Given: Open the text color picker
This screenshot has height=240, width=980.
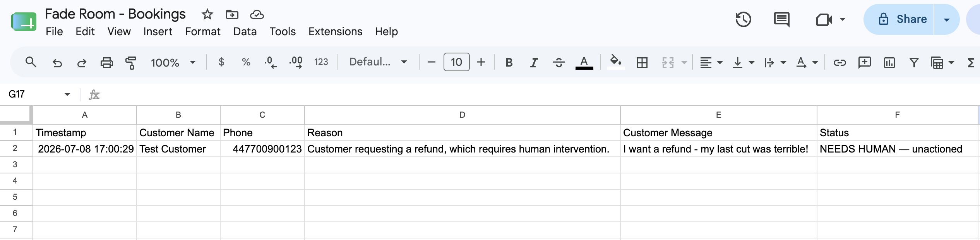Looking at the screenshot, I should 584,62.
